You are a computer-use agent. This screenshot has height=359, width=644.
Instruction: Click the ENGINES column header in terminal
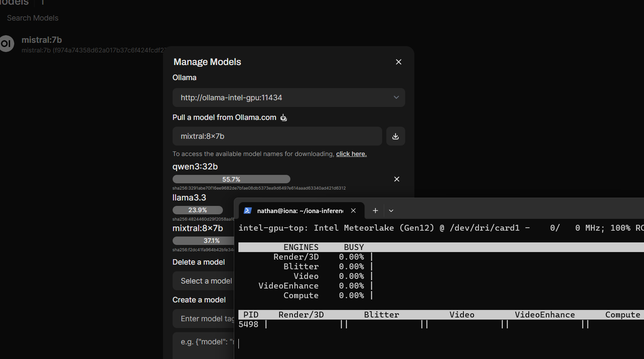[x=301, y=247]
